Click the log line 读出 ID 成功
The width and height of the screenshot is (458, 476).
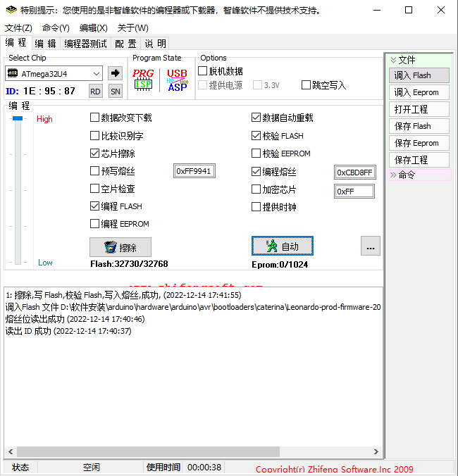(x=68, y=331)
